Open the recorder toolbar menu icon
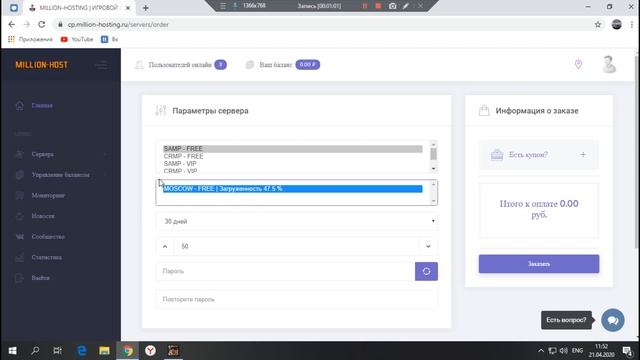This screenshot has width=640, height=360. point(223,6)
